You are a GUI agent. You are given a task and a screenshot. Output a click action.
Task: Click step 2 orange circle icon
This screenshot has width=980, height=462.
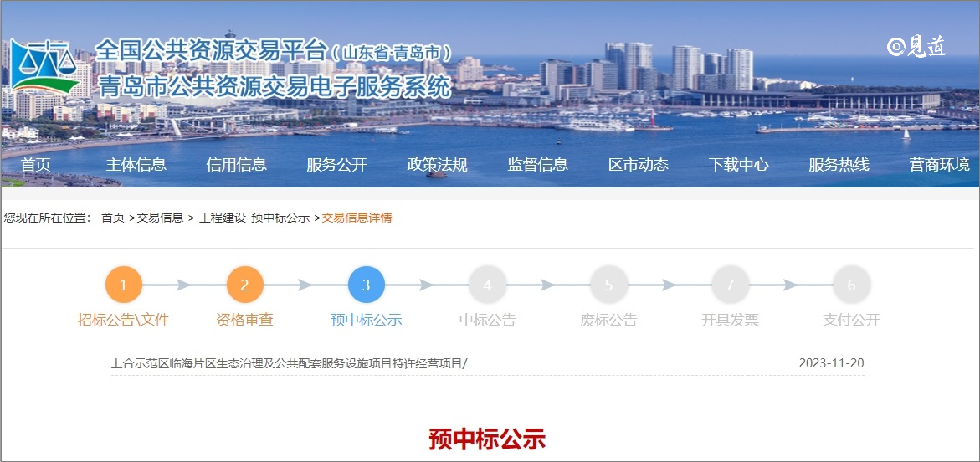(x=244, y=285)
